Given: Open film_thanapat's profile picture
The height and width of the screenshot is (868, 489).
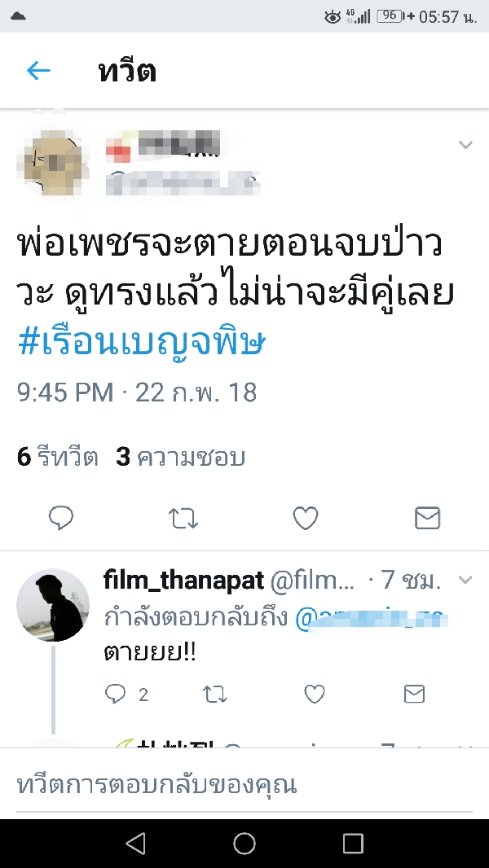Looking at the screenshot, I should coord(53,604).
